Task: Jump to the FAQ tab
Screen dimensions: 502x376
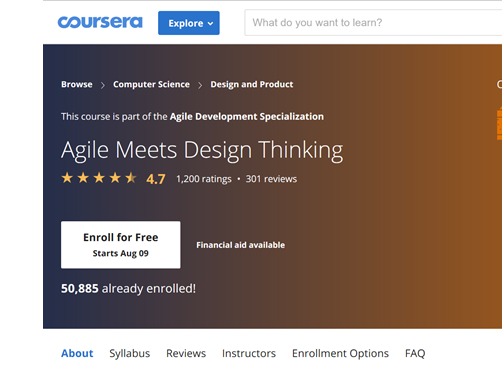Action: (x=415, y=353)
